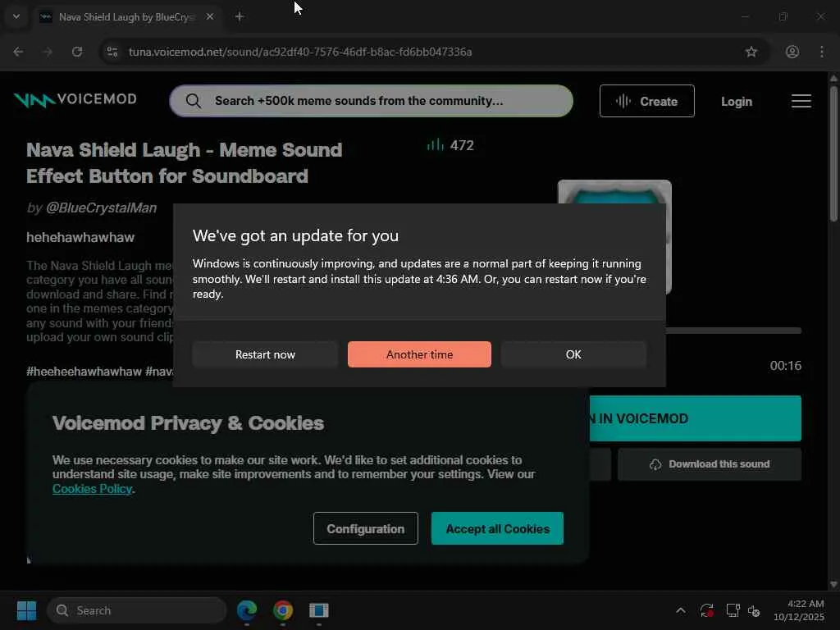Open the third taskbar app icon
840x630 pixels.
319,610
